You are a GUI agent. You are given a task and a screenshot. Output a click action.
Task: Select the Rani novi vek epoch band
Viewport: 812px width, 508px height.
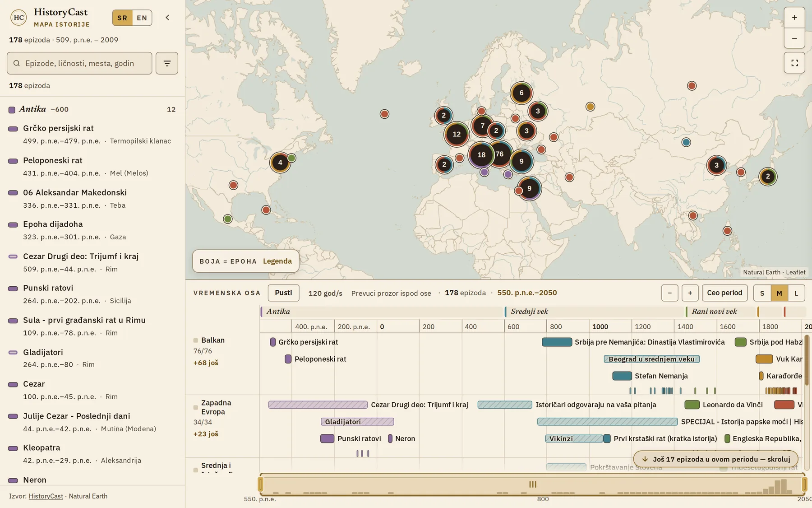pos(721,312)
